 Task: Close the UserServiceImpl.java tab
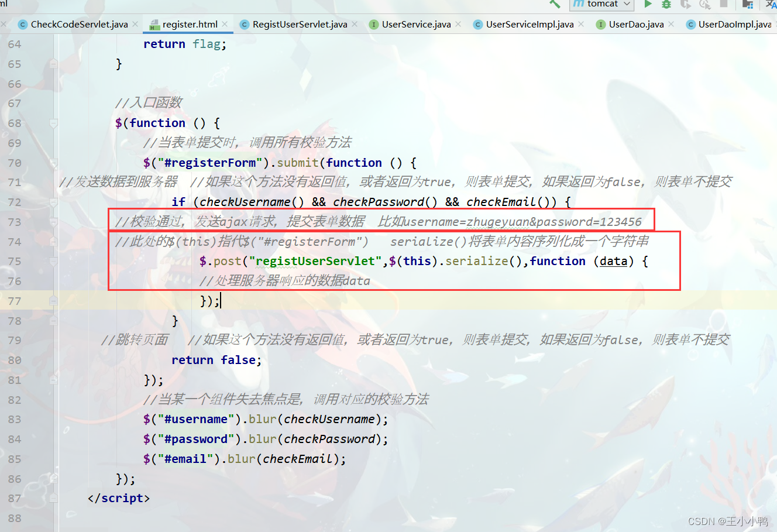581,24
